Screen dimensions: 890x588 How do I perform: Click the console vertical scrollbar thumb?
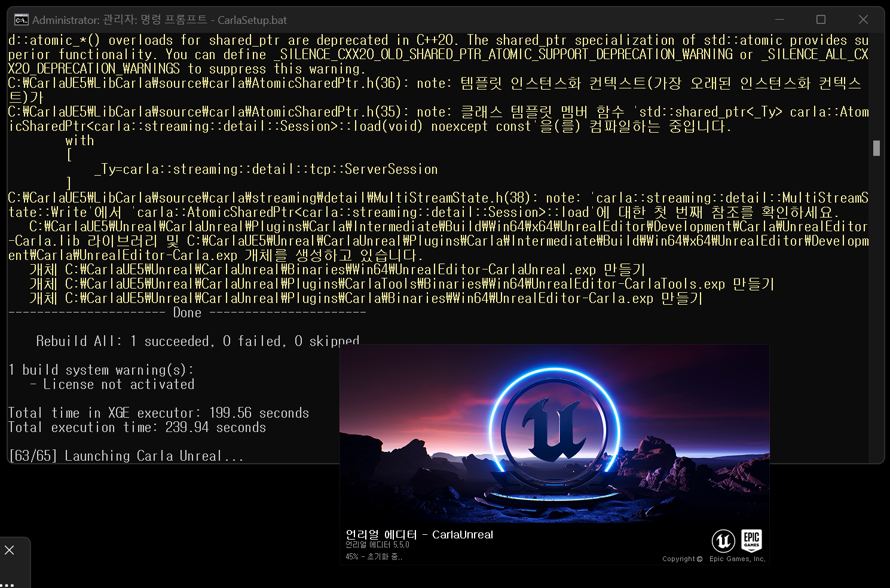(x=876, y=148)
